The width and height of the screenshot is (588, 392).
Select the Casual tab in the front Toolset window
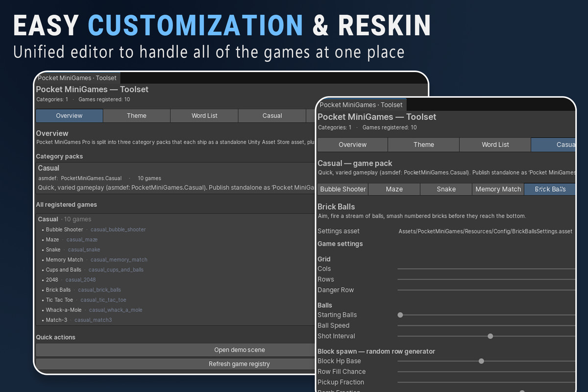click(x=553, y=145)
